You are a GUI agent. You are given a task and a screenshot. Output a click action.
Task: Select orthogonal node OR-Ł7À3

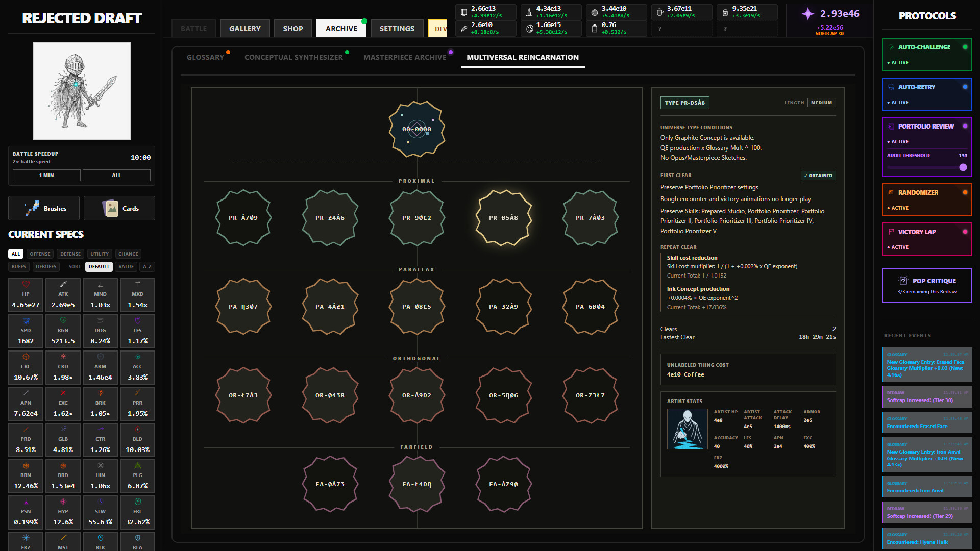(x=243, y=395)
